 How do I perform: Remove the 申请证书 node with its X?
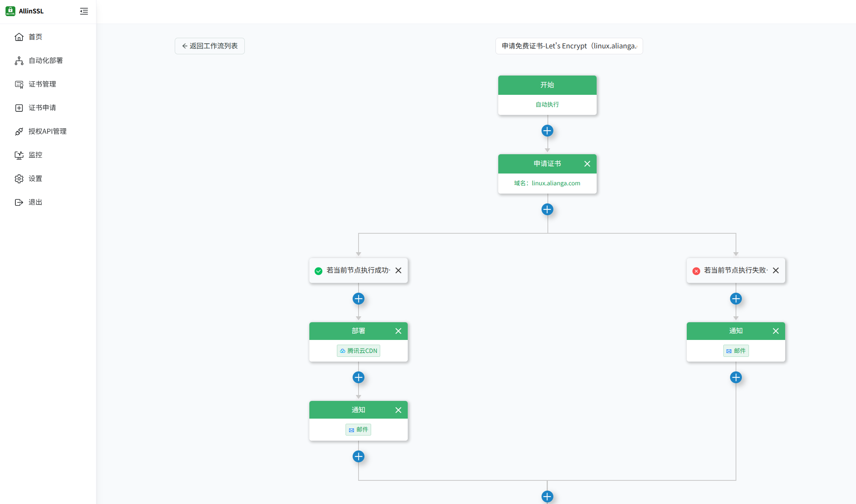587,164
